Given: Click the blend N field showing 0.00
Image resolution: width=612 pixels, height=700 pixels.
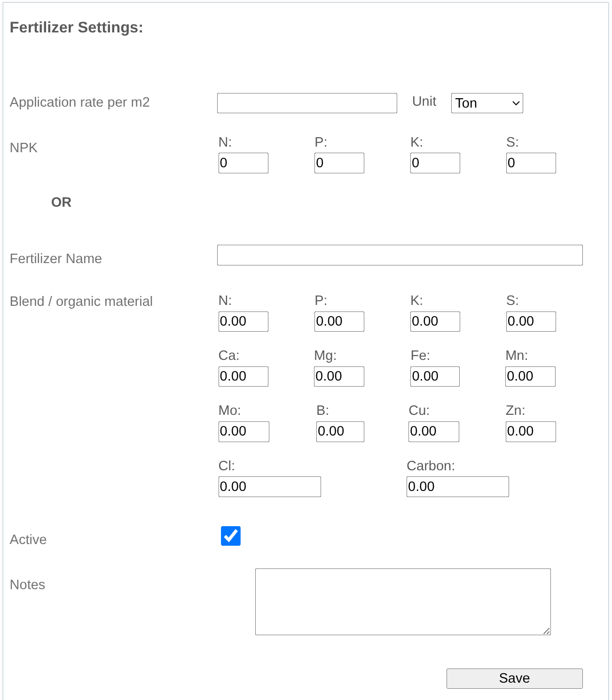Looking at the screenshot, I should coord(243,321).
